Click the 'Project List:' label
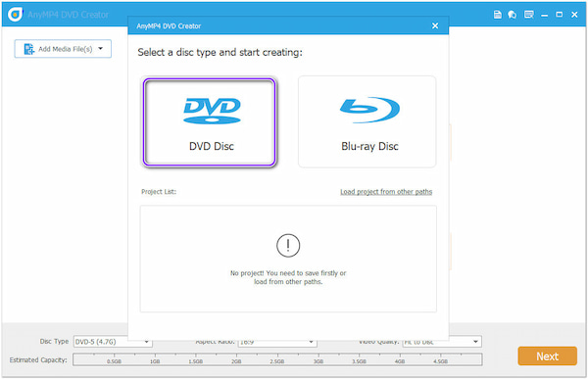 [159, 192]
